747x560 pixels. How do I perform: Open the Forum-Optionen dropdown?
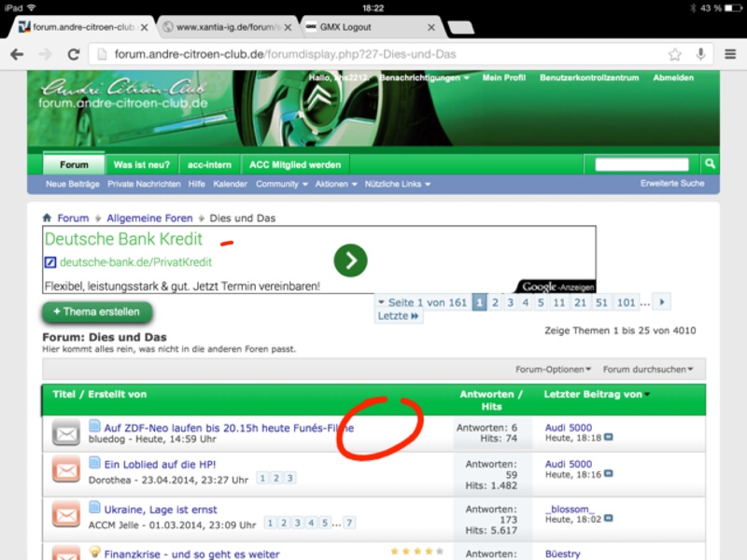point(553,369)
